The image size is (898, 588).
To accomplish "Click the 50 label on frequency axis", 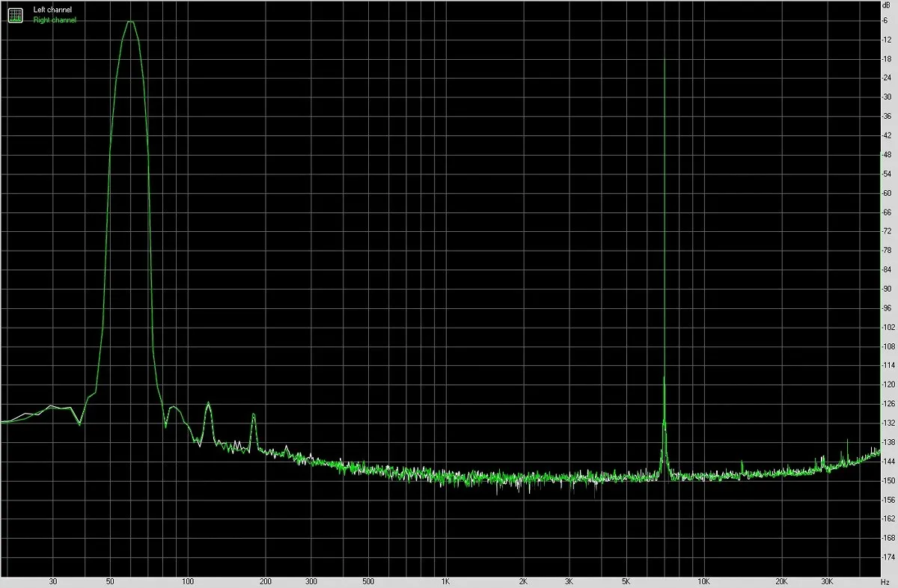I will (110, 581).
